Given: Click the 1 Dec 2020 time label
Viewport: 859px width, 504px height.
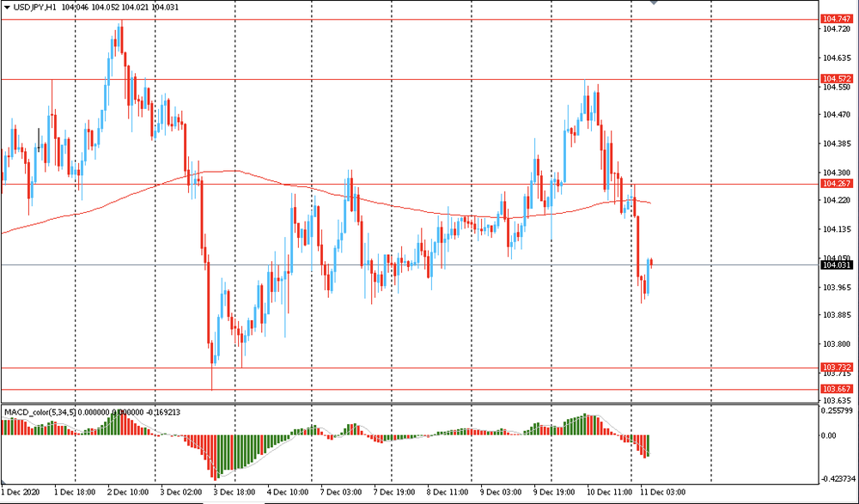Looking at the screenshot, I should [21, 493].
